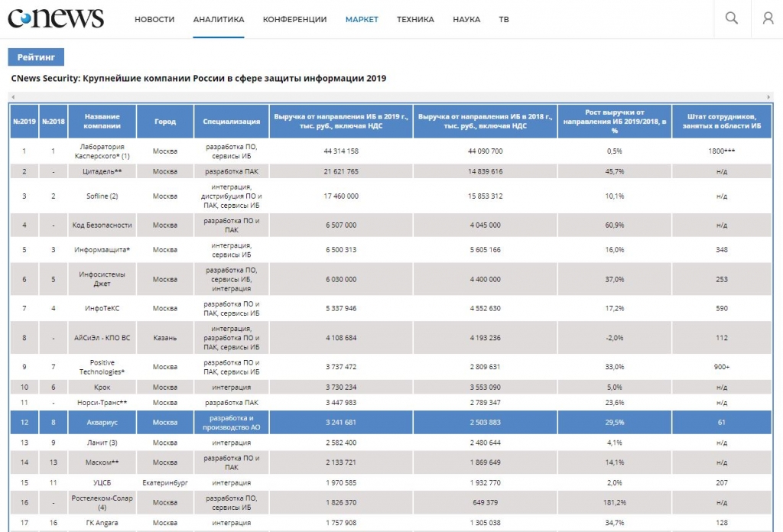
Task: Click the -2,0% growth value
Action: click(x=615, y=338)
